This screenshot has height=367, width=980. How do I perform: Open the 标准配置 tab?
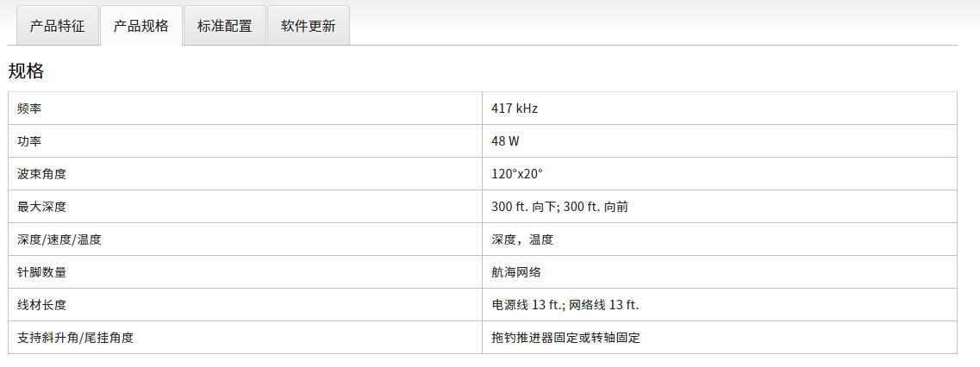[224, 26]
